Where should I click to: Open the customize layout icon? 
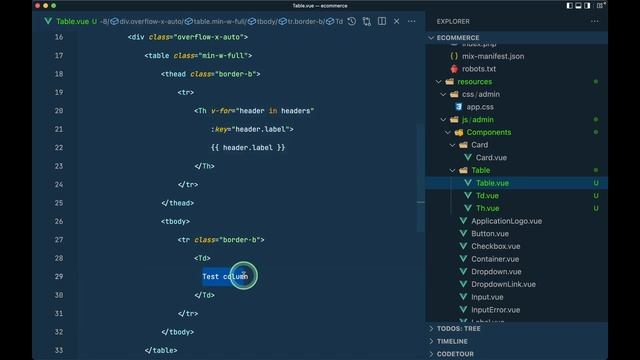(x=599, y=6)
